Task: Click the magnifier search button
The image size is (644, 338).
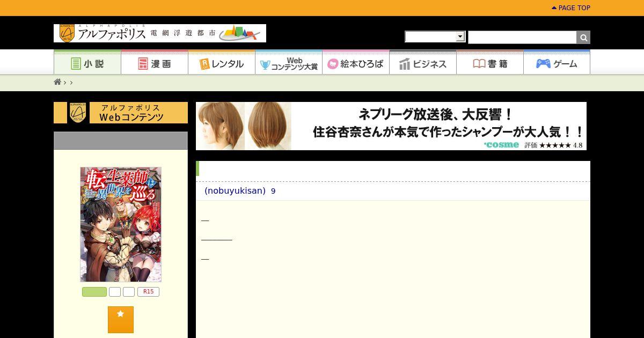Action: click(583, 37)
